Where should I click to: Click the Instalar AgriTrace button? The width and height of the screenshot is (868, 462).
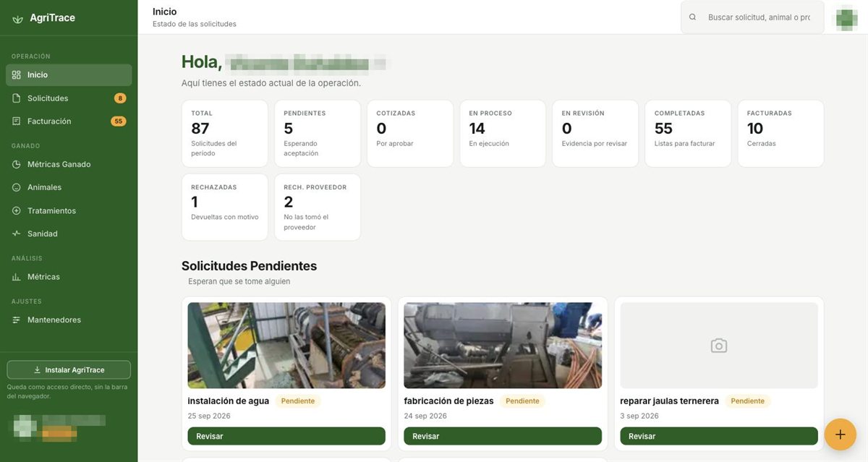click(69, 370)
